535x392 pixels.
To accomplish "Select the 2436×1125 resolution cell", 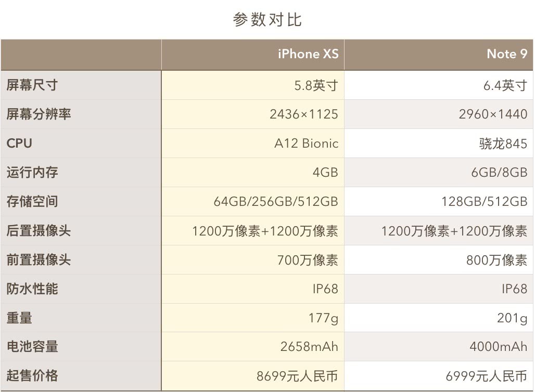I will point(303,114).
